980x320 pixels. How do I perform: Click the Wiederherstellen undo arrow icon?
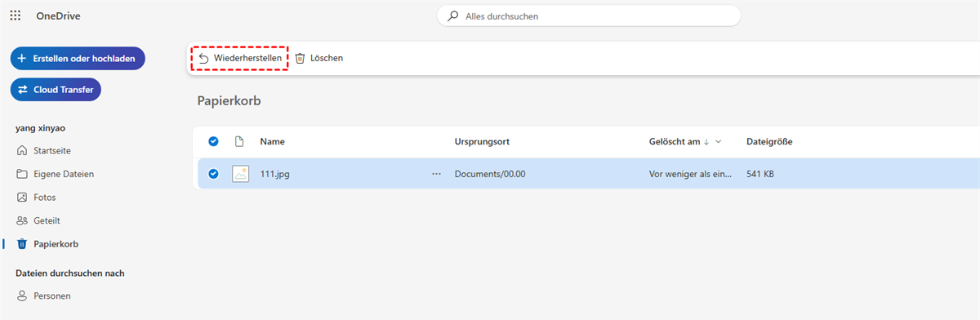pos(203,58)
